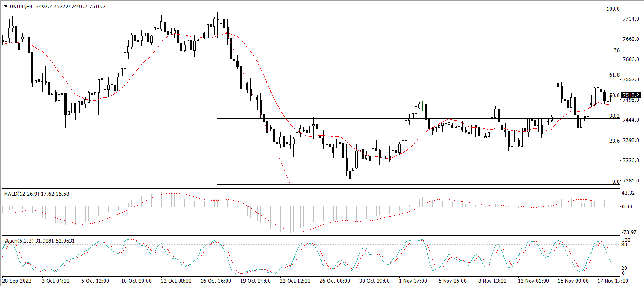
Task: Click the 76 Fibonacci level label
Action: click(x=616, y=50)
